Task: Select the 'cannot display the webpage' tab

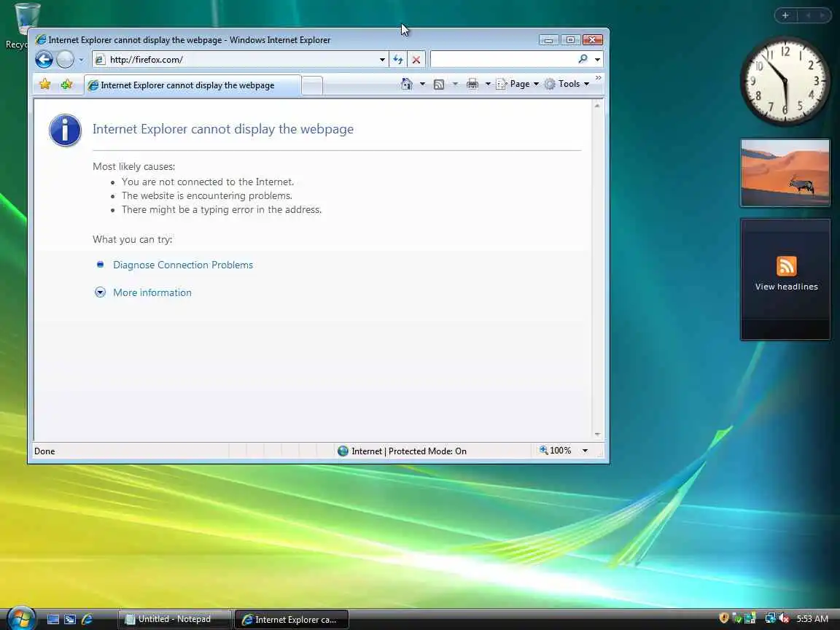Action: (192, 85)
